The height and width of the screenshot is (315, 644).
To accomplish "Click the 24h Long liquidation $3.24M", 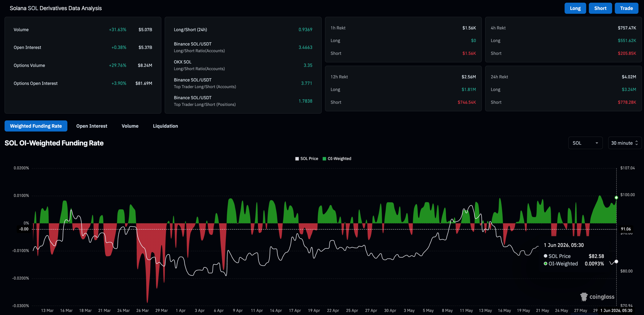I will [x=629, y=89].
